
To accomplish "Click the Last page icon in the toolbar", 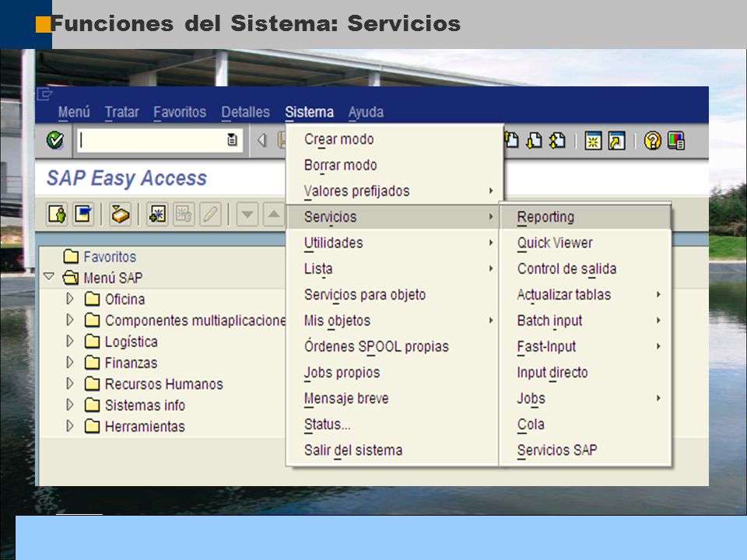I will click(x=557, y=140).
